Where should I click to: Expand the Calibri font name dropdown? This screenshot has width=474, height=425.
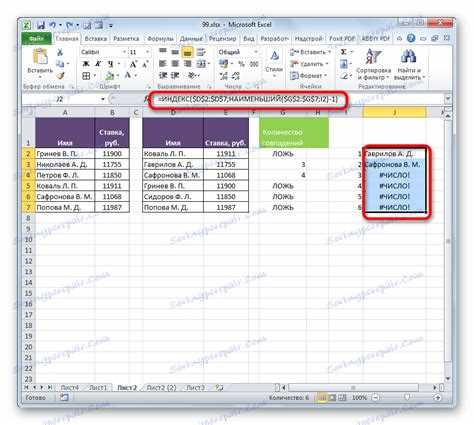click(124, 52)
